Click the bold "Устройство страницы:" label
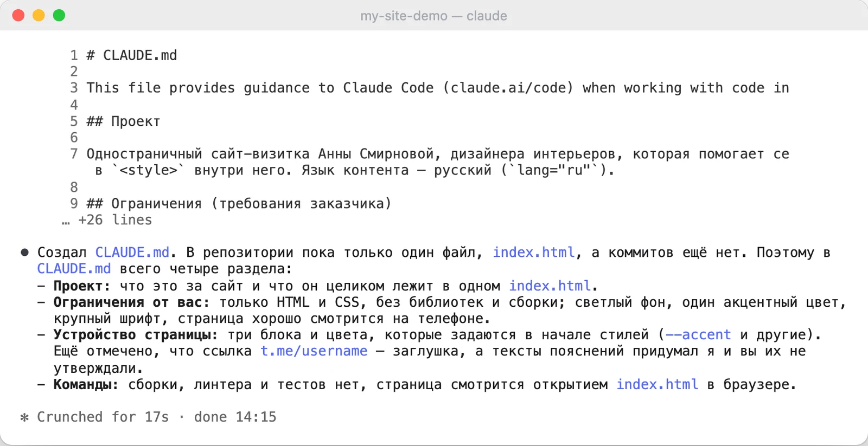Screen dimensions: 868x446 136,335
